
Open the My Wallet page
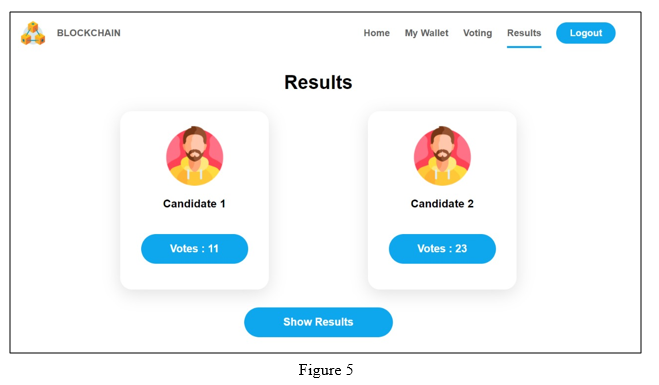(427, 33)
